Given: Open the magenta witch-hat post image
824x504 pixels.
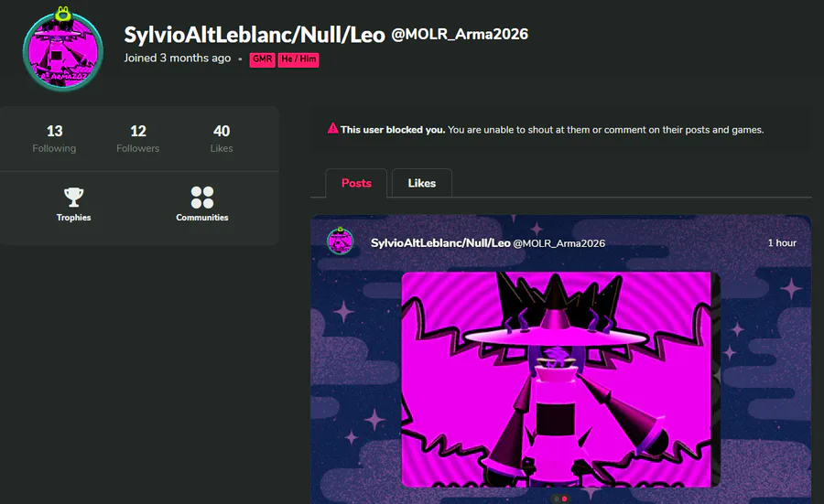Looking at the screenshot, I should coord(559,380).
